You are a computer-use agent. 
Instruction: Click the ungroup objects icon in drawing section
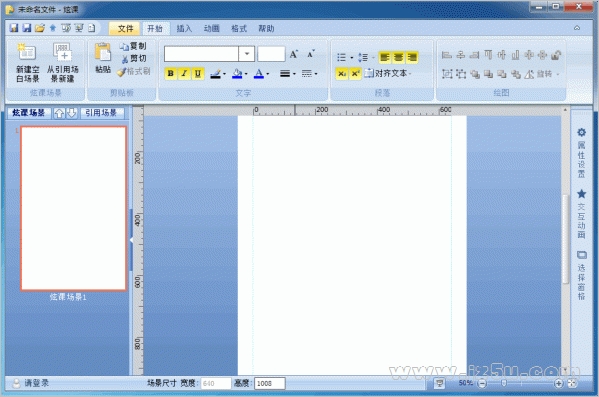(x=461, y=74)
